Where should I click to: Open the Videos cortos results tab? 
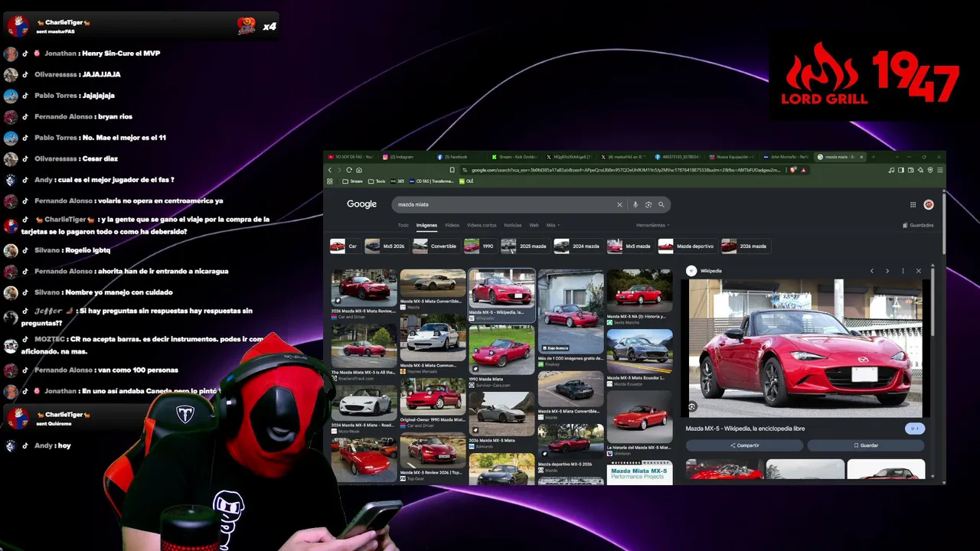(482, 225)
